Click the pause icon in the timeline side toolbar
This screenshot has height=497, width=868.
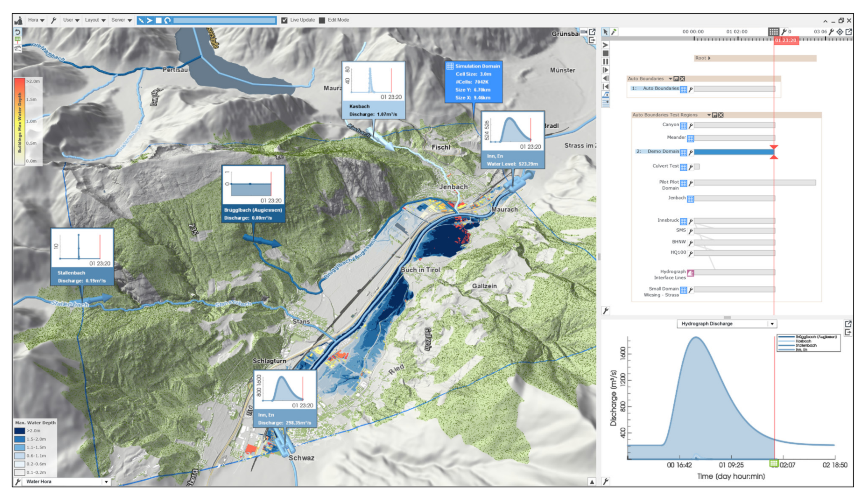click(x=606, y=62)
